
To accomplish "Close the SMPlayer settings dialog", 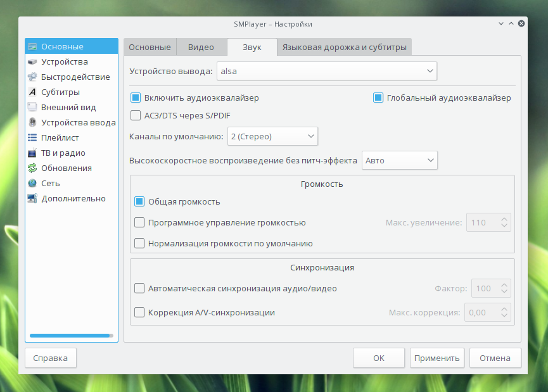I will coord(521,24).
